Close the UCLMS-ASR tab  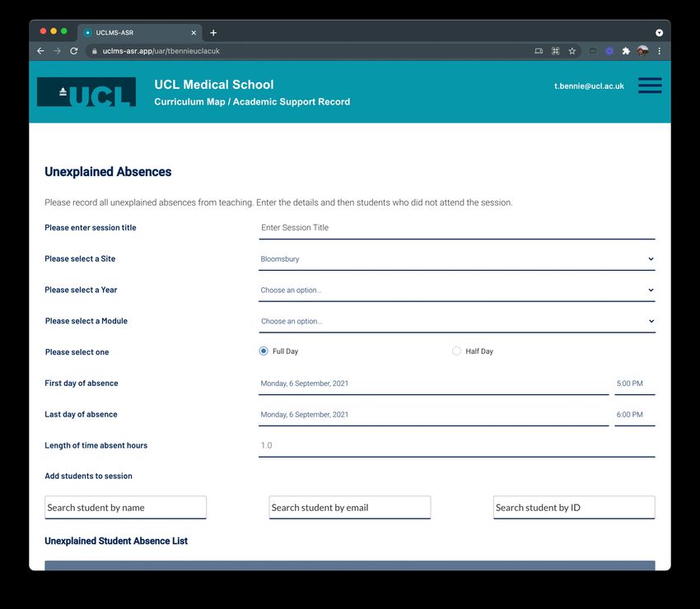tap(194, 33)
